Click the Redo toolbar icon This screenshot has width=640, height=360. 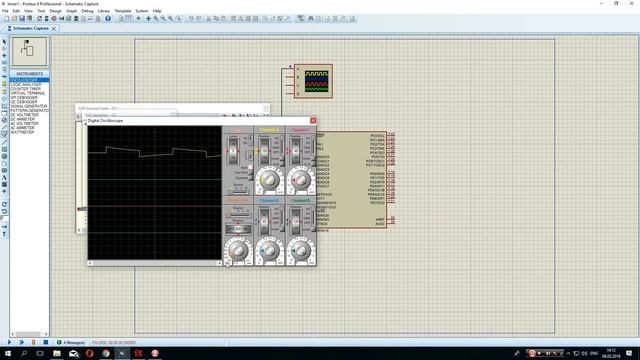(x=199, y=19)
